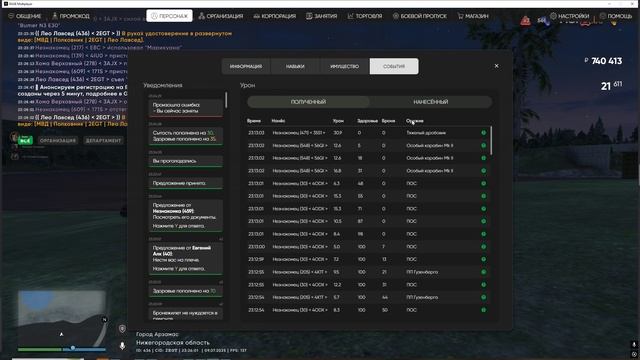Click green icon on 8.4 damage row

coord(484,234)
